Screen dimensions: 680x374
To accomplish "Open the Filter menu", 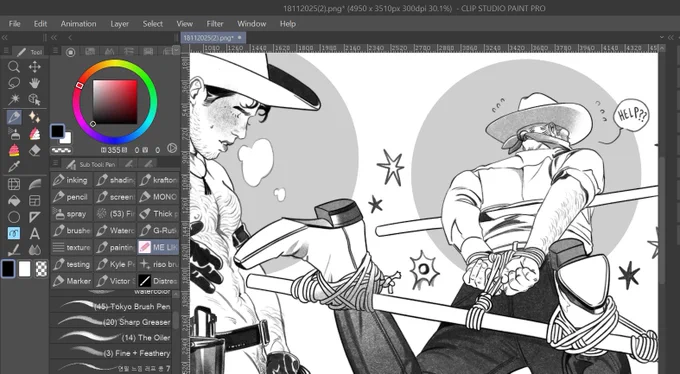I will (x=215, y=24).
